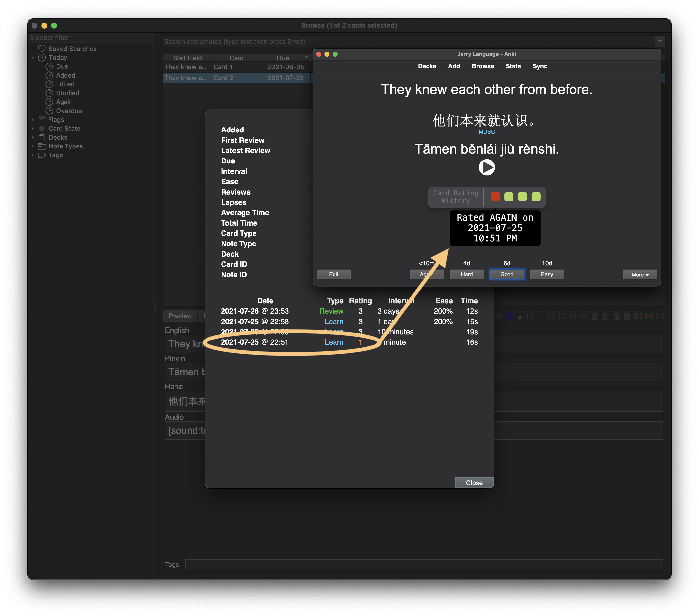Collapse the Today sidebar section

pos(33,57)
